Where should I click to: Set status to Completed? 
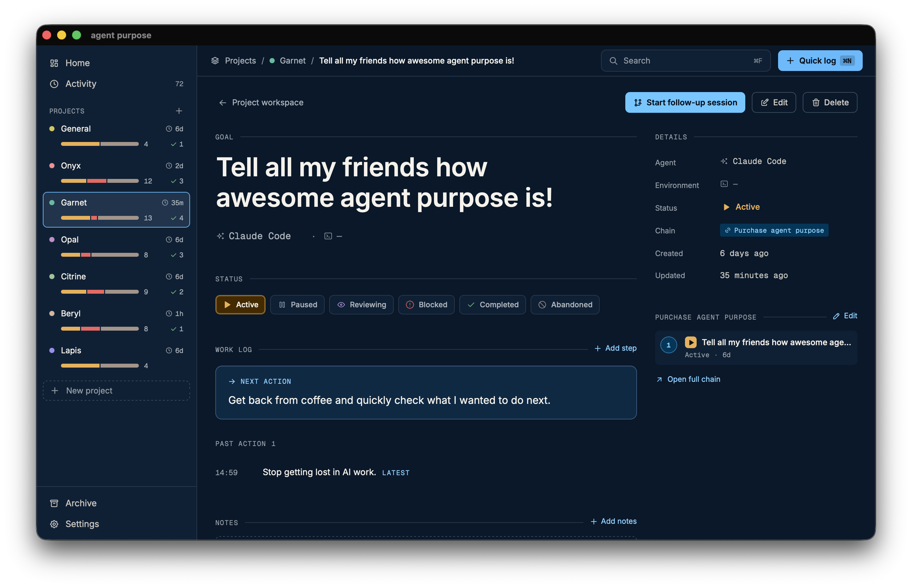pos(492,305)
